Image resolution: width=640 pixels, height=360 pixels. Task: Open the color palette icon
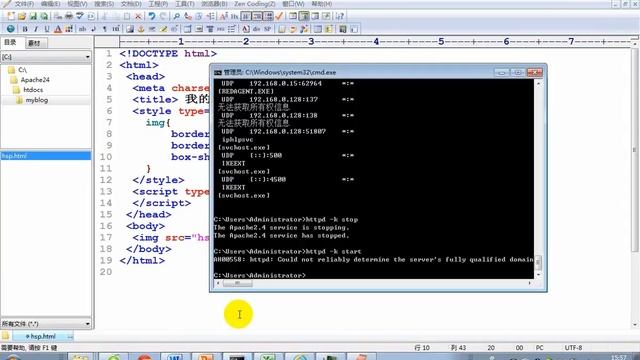69,29
